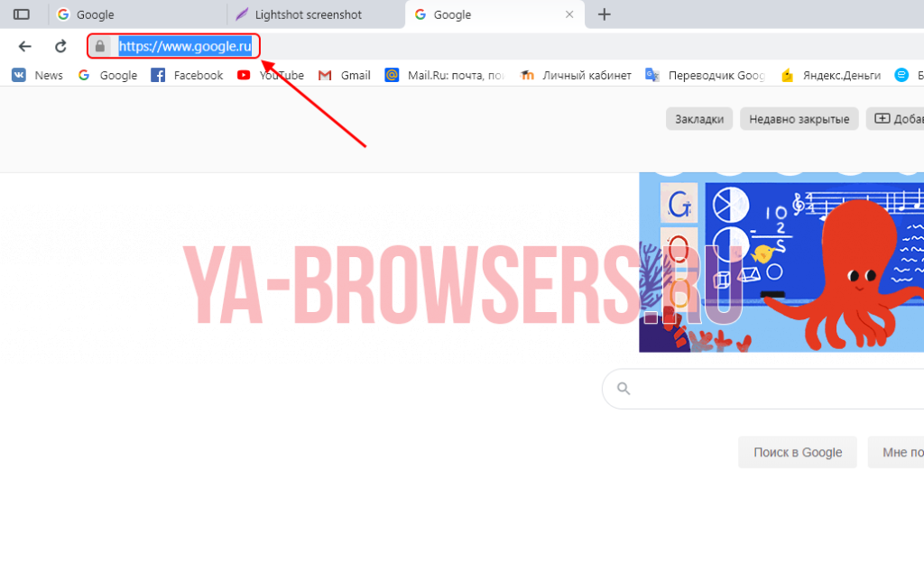Go back using the back arrow

click(25, 46)
